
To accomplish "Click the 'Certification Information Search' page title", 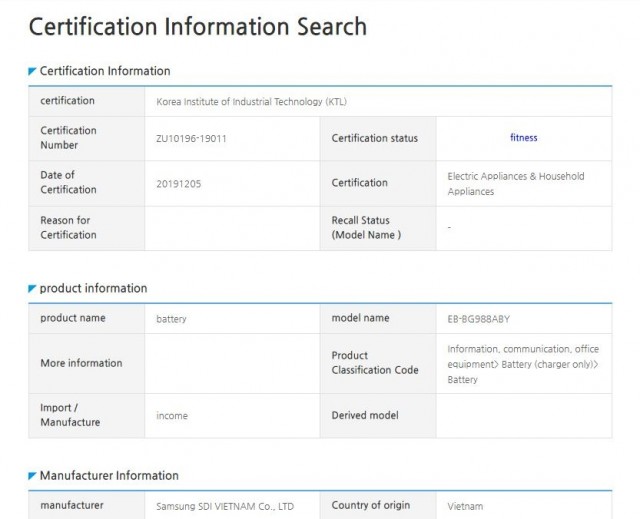I will pos(198,26).
